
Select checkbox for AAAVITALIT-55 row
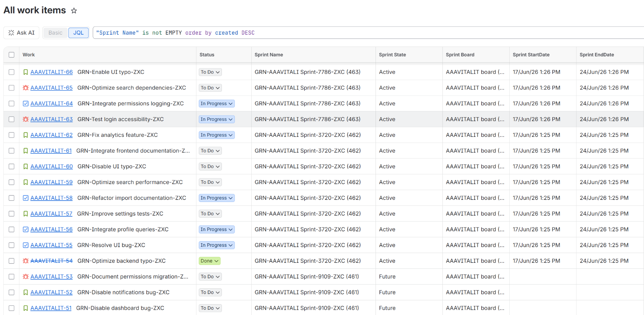pyautogui.click(x=12, y=245)
